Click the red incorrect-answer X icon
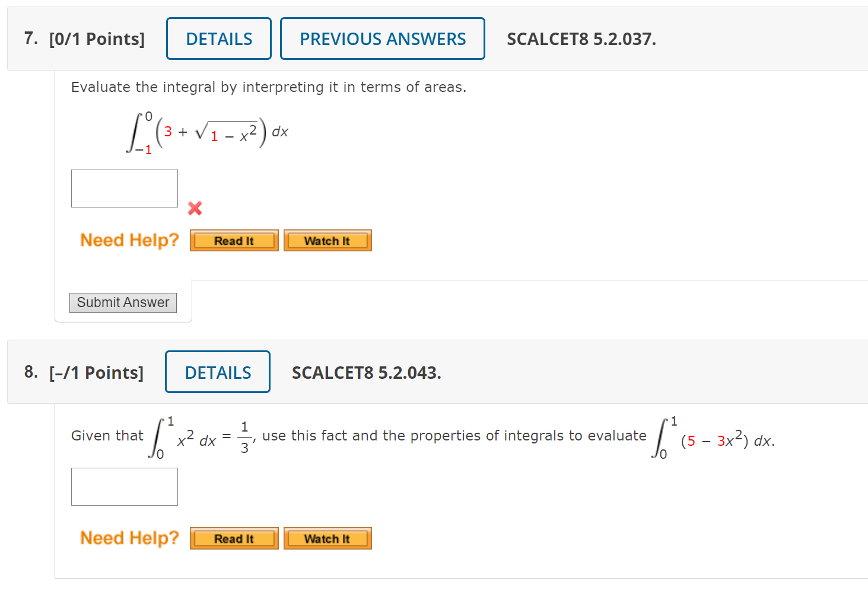 [x=195, y=209]
